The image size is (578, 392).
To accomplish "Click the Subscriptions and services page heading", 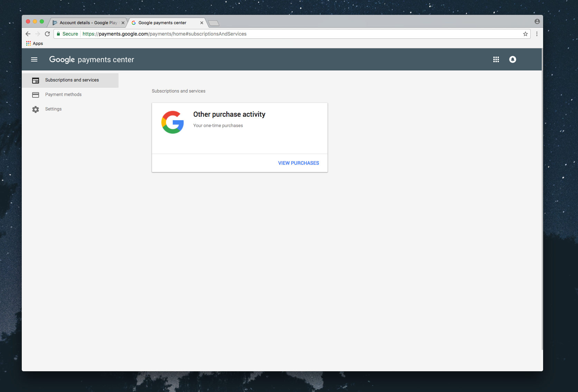I will (179, 91).
